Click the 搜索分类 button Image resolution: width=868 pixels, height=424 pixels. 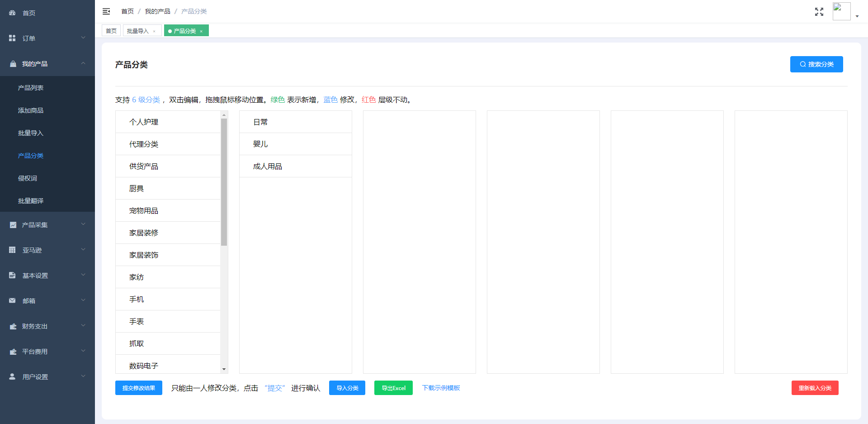click(816, 64)
